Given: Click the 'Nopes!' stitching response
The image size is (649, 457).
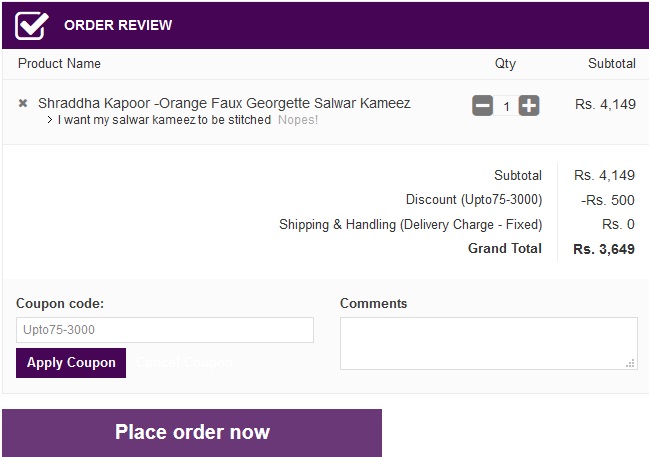Looking at the screenshot, I should click(x=298, y=120).
